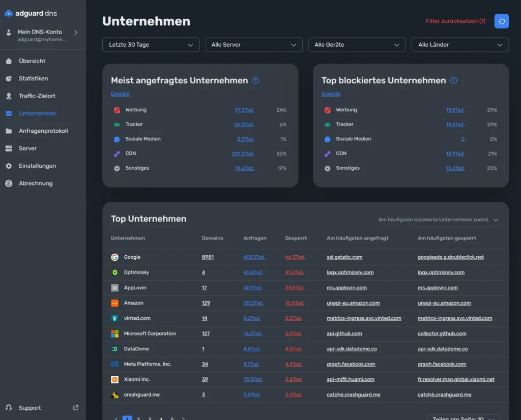521x420 pixels.
Task: Click the Anfragen column header
Action: pyautogui.click(x=255, y=238)
